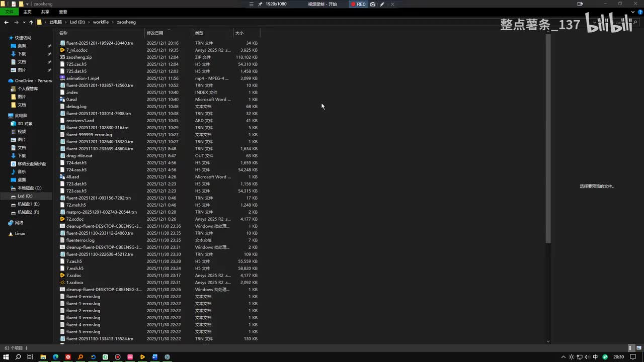Switch to large icons view in status bar
The height and width of the screenshot is (362, 644).
point(638,348)
